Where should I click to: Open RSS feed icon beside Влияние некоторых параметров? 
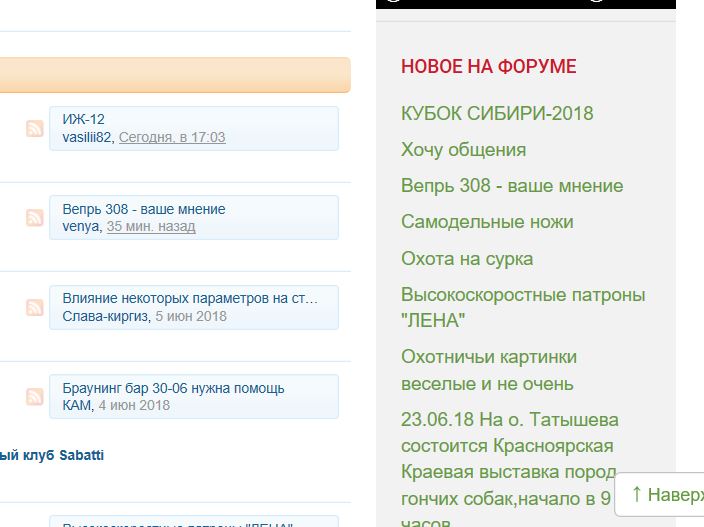pyautogui.click(x=35, y=307)
